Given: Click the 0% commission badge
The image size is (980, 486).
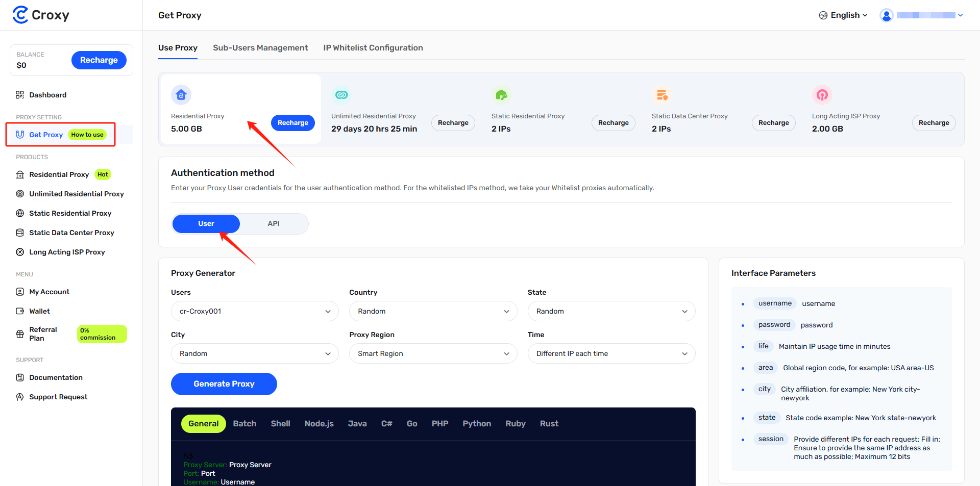Looking at the screenshot, I should point(102,334).
